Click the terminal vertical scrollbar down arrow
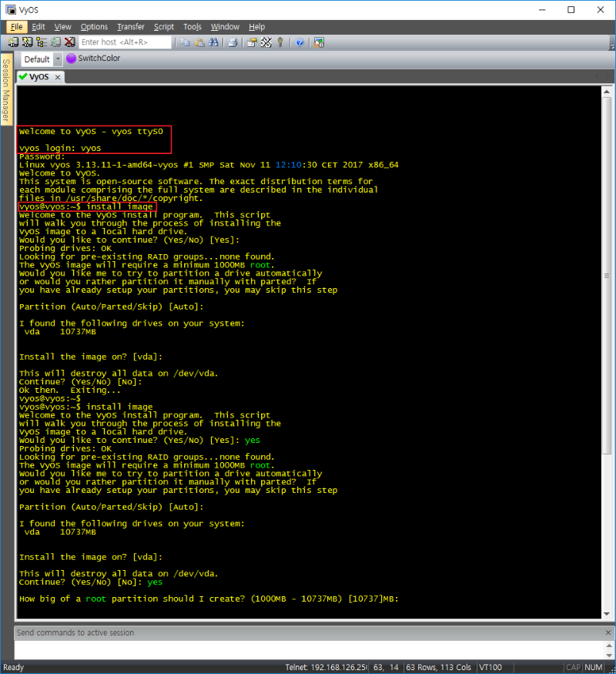The height and width of the screenshot is (674, 616). point(606,613)
